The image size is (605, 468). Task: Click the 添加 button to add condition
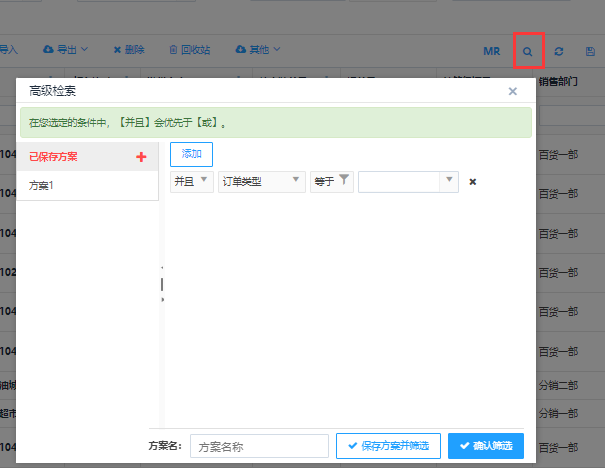point(191,154)
